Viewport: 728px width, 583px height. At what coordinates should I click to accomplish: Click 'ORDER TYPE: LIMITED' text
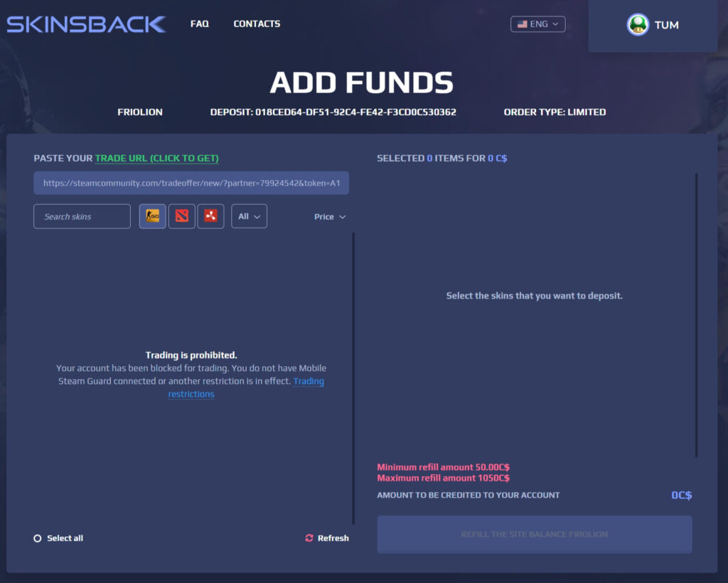[555, 112]
